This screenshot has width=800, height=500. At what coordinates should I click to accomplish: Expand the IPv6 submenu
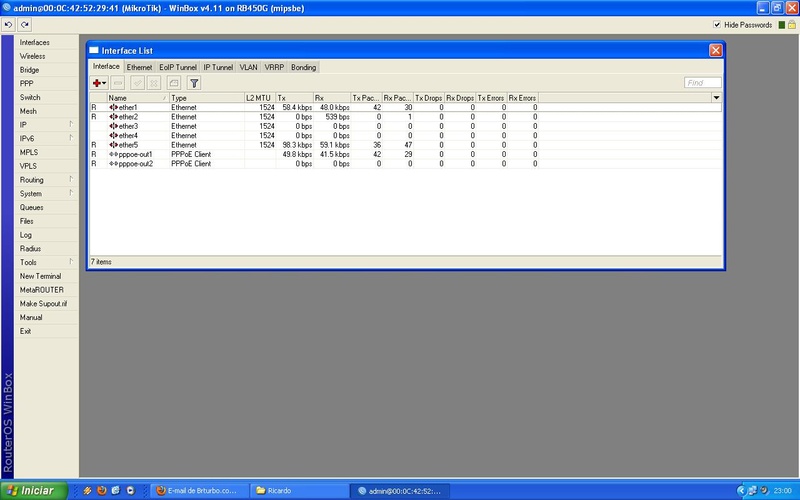(71, 138)
